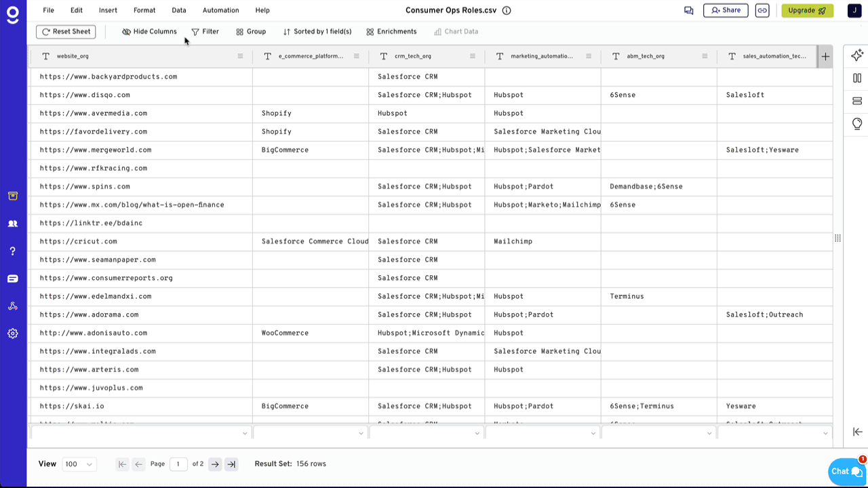
Task: Open e_commerce_platform column menu
Action: (356, 56)
